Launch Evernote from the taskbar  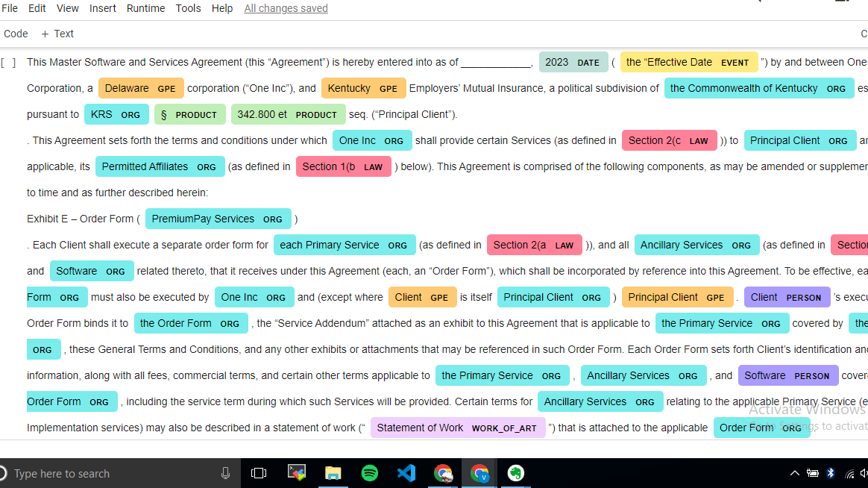point(515,473)
